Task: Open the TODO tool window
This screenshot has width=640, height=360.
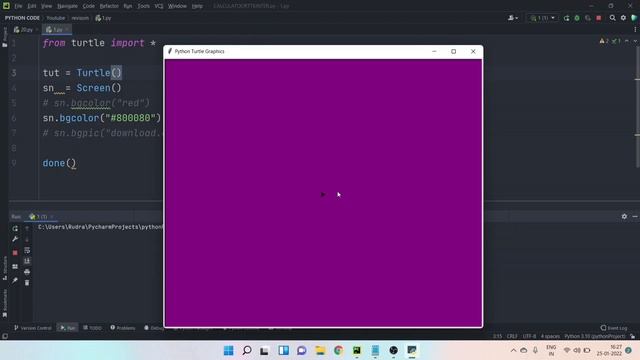Action: click(93, 328)
